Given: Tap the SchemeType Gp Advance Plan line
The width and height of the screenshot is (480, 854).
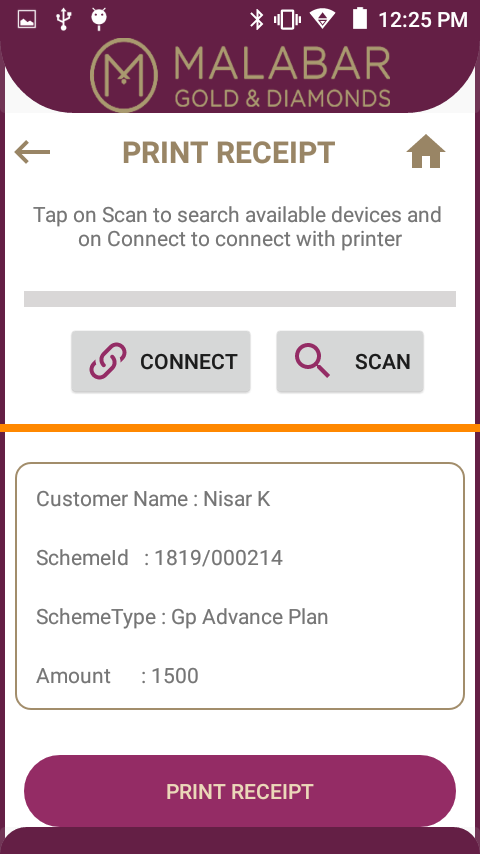Looking at the screenshot, I should coord(182,617).
